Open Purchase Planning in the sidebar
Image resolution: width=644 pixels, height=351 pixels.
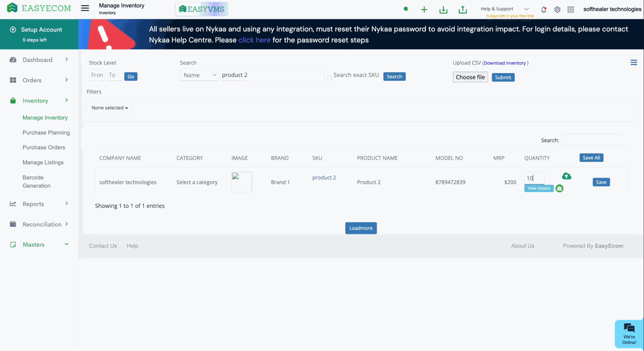coord(46,133)
